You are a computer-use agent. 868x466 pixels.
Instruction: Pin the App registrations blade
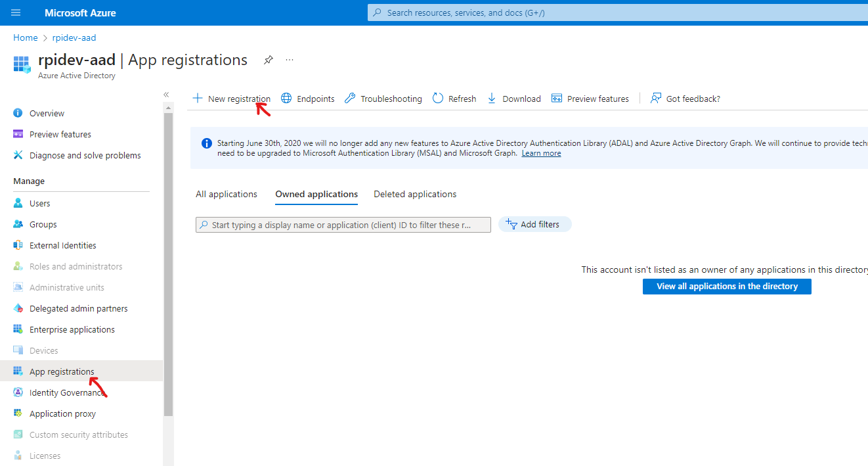268,60
